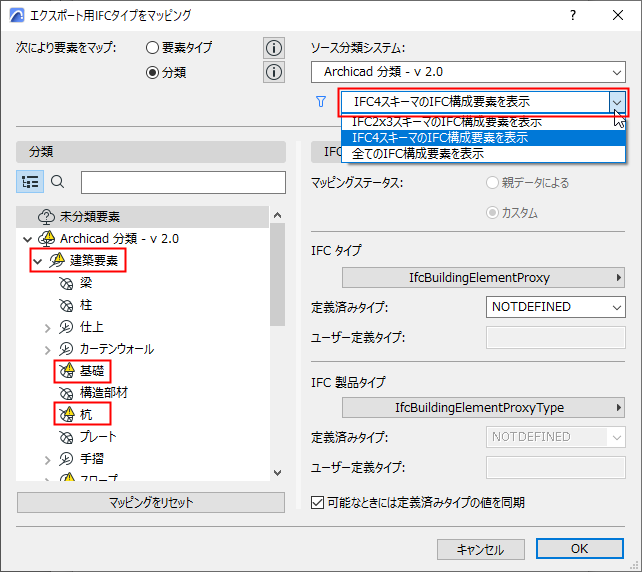642x572 pixels.
Task: Click the 分類 column header
Action: (151, 152)
